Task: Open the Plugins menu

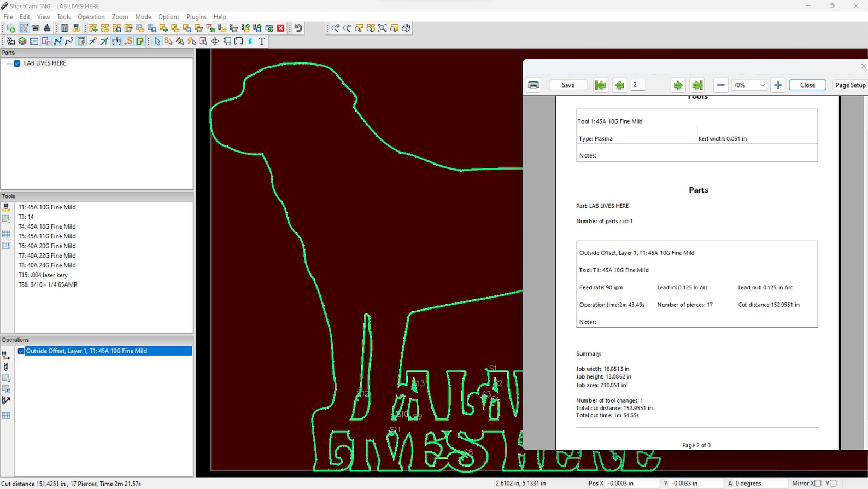Action: point(196,17)
